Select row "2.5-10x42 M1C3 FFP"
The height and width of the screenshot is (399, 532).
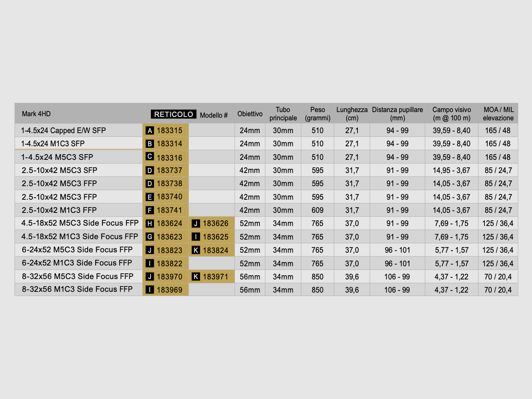click(266, 210)
